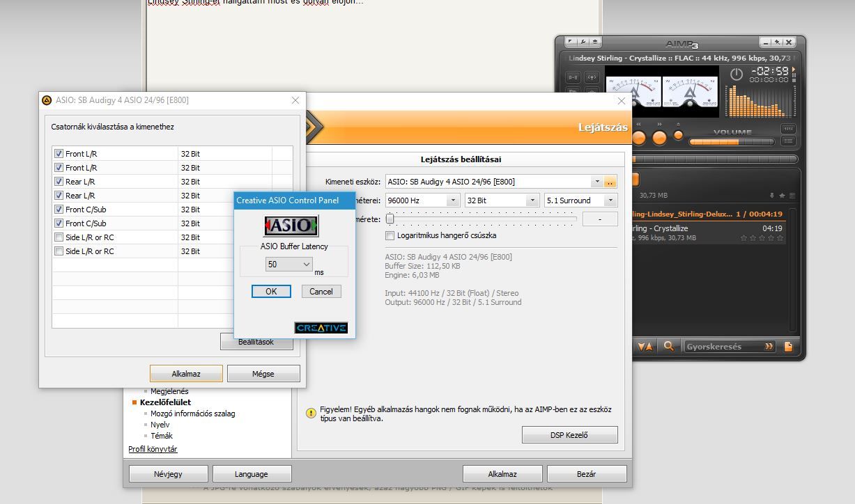Click the -02:59 remaining time display
Viewport: 855px width, 504px height.
click(x=770, y=71)
